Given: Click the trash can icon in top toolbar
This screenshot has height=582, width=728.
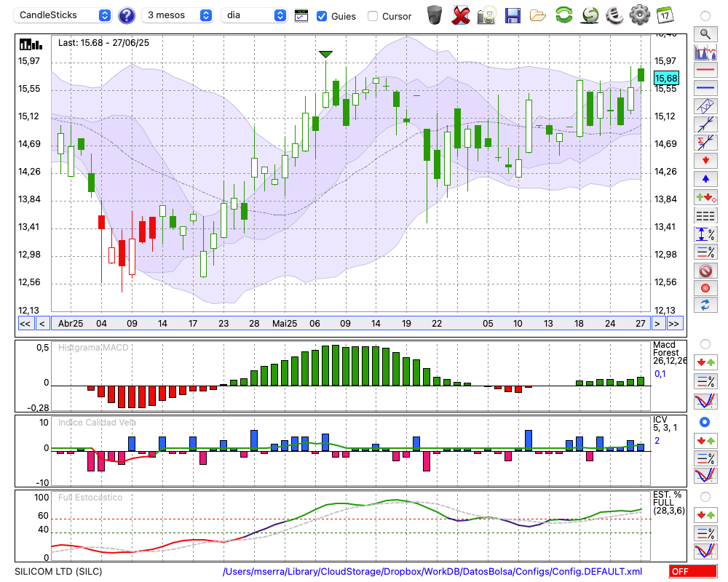Looking at the screenshot, I should tap(435, 15).
